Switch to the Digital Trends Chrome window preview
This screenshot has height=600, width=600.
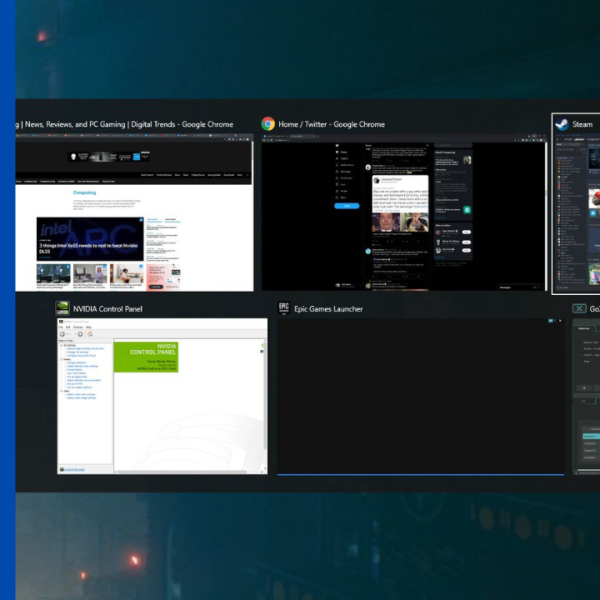(134, 215)
